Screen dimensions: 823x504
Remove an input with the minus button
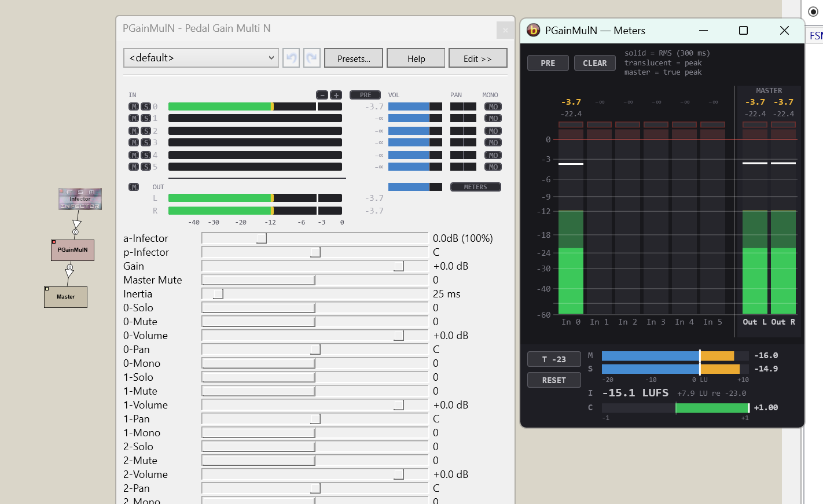click(x=322, y=95)
